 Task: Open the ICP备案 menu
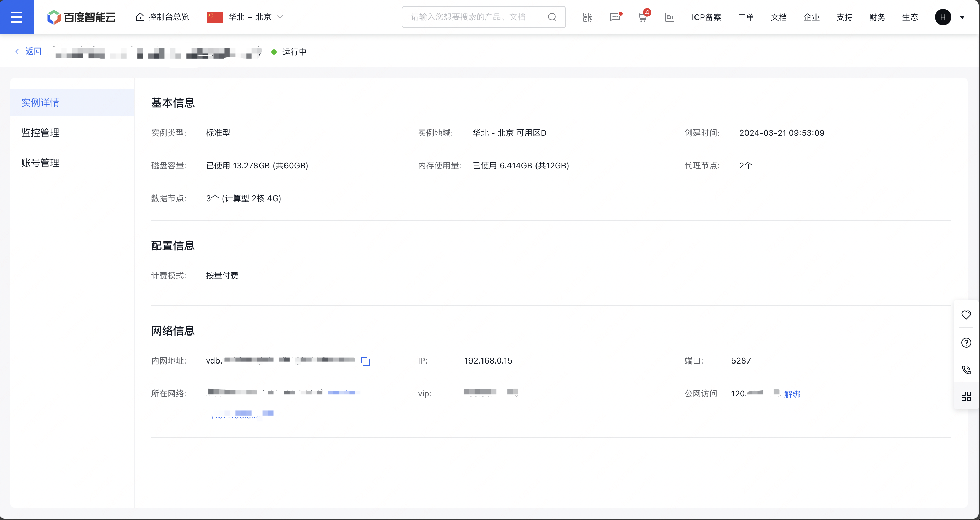(x=706, y=17)
